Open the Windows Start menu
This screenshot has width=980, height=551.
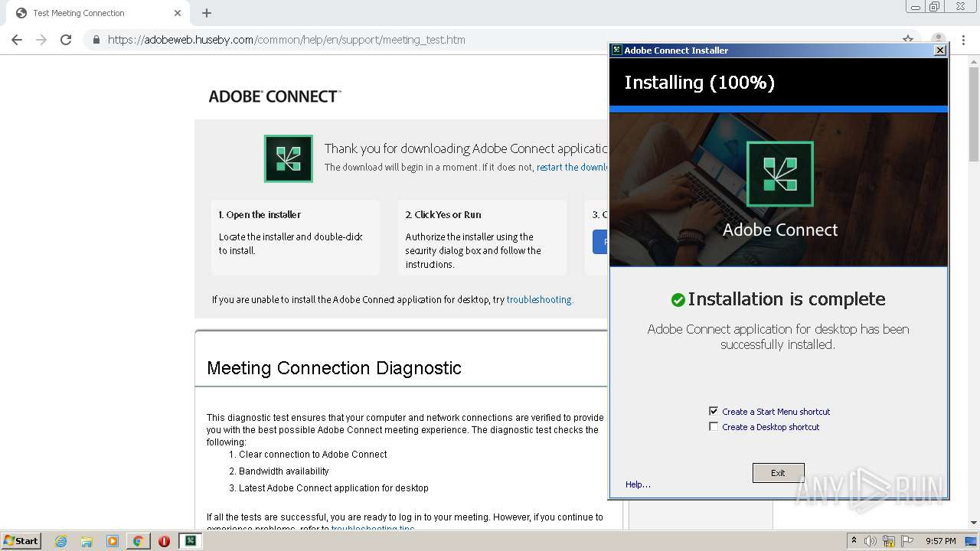21,541
